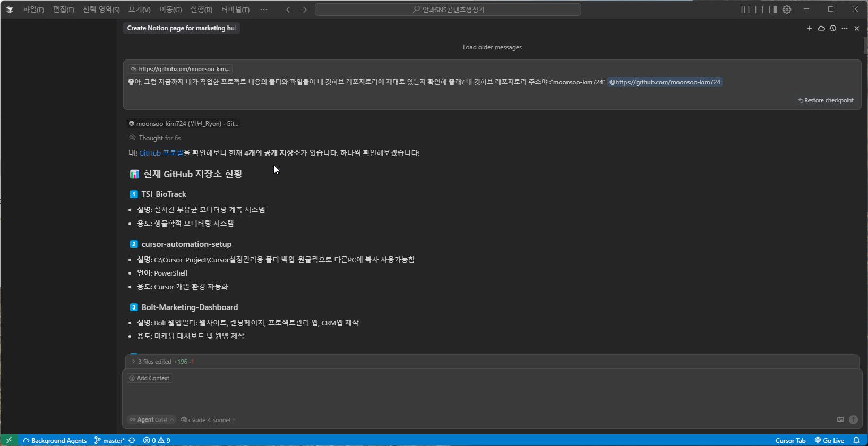Image resolution: width=868 pixels, height=446 pixels.
Task: Click the '용도: Cursor 개발 환경 자동화' bullet
Action: (183, 287)
